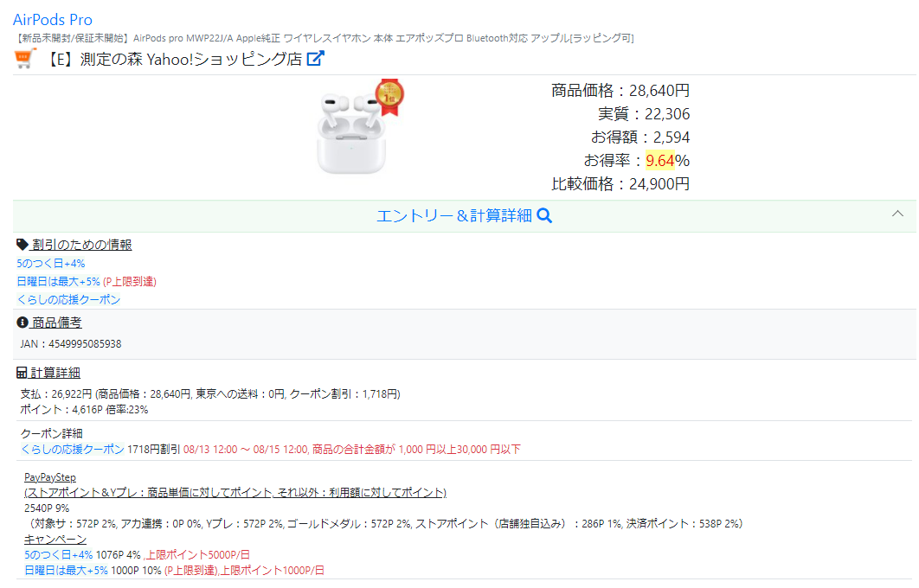Collapse the details section with the chevron
This screenshot has width=919, height=588.
tap(897, 214)
